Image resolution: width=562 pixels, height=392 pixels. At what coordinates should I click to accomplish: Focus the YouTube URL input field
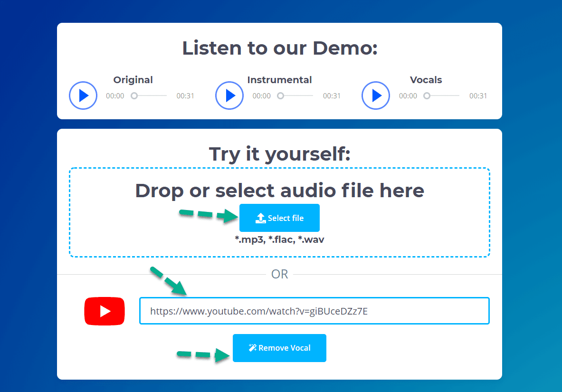314,311
